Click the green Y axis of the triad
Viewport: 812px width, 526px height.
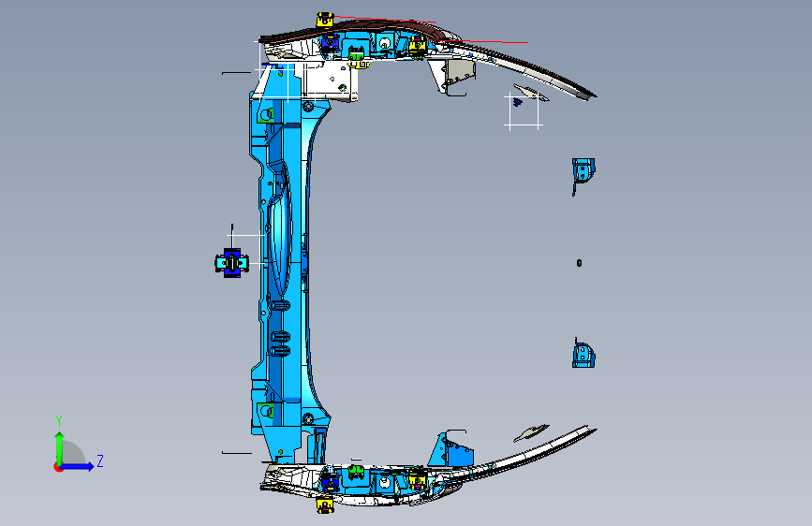click(59, 448)
